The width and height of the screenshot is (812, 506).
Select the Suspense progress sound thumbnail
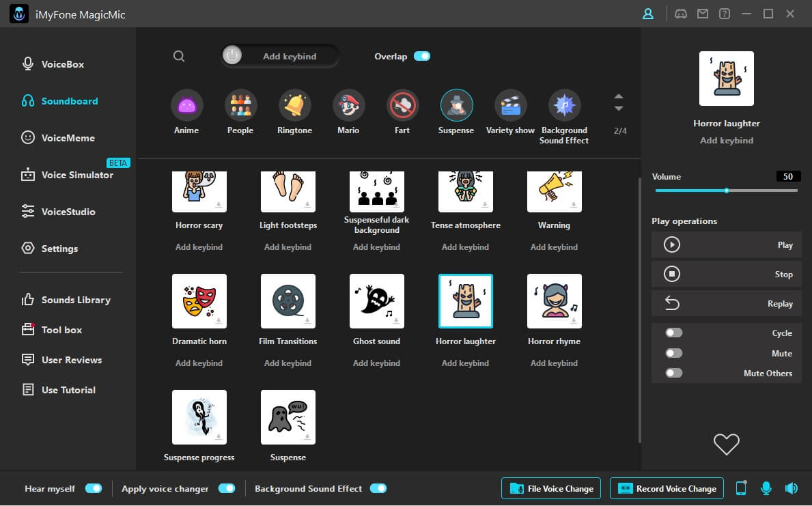pyautogui.click(x=199, y=417)
